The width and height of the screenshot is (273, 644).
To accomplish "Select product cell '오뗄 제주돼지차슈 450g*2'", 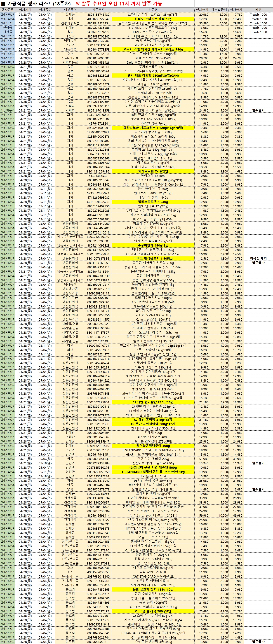I will [x=153, y=297].
